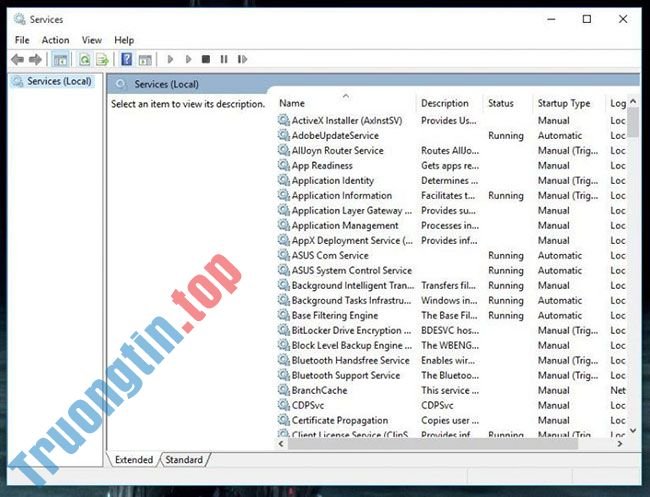
Task: Open the Help toolbar icon
Action: click(x=126, y=59)
